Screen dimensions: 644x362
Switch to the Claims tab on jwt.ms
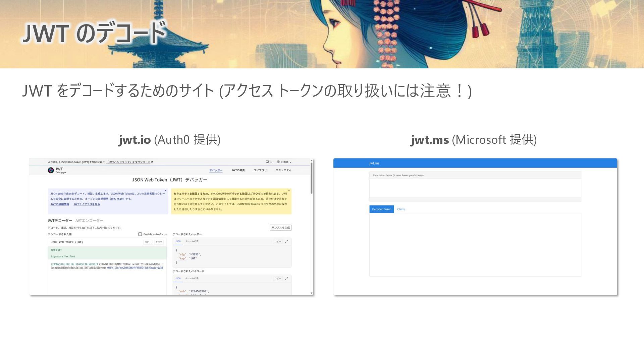tap(401, 209)
